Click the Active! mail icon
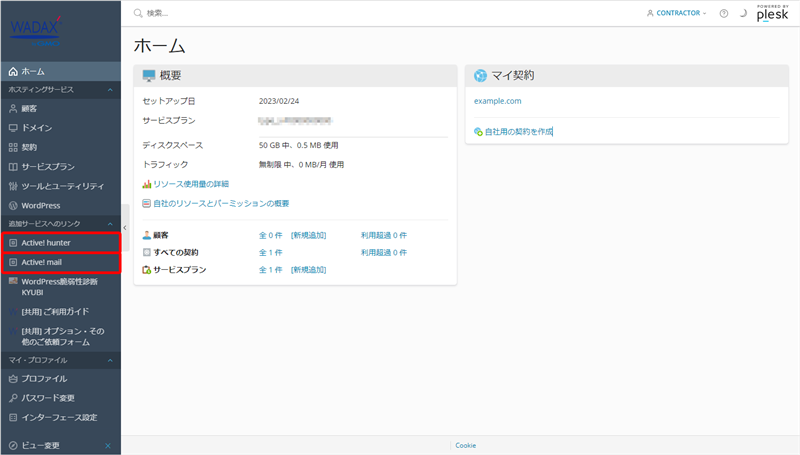Image resolution: width=800 pixels, height=455 pixels. [13, 262]
